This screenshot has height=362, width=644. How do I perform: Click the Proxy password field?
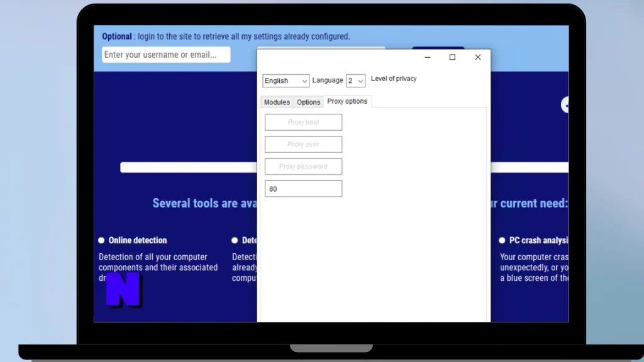click(x=304, y=167)
